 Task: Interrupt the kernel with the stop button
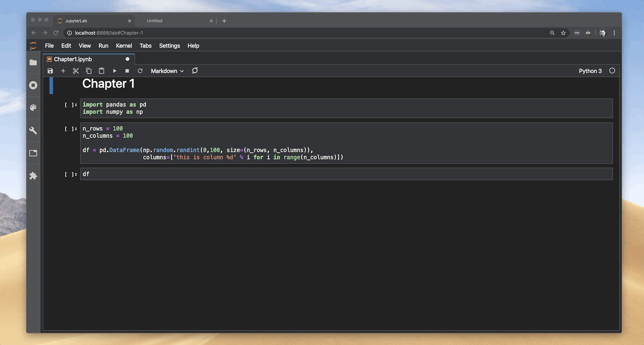[127, 71]
